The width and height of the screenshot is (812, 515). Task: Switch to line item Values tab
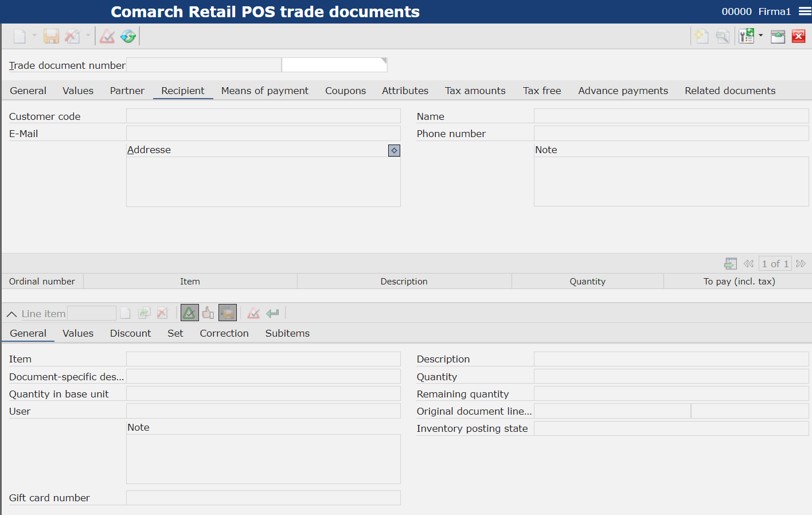pos(78,333)
